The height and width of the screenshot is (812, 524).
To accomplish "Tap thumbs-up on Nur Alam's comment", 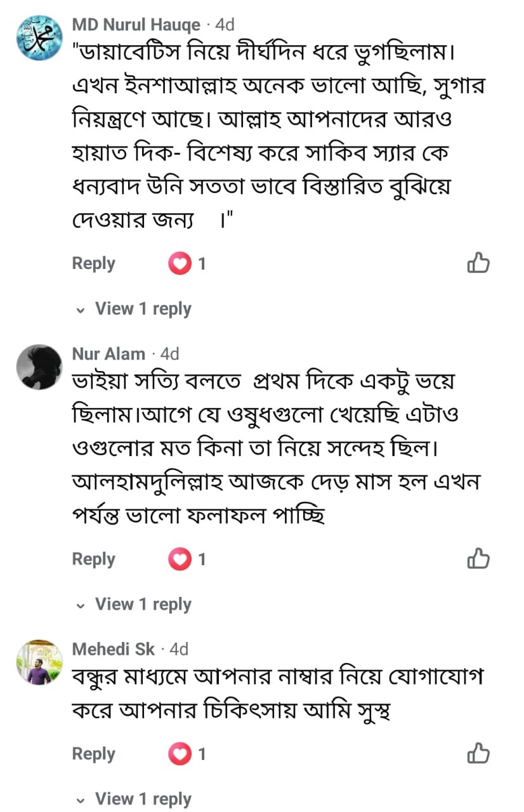I will click(x=478, y=558).
